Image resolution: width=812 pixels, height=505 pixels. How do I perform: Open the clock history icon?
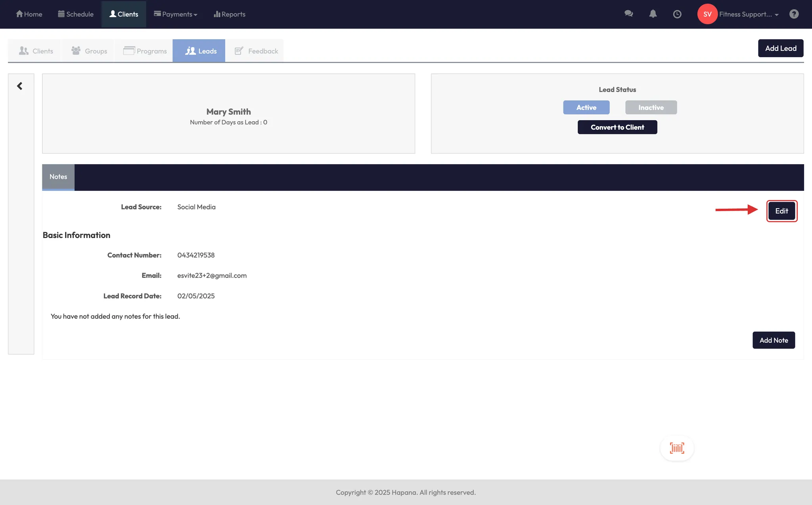(677, 14)
